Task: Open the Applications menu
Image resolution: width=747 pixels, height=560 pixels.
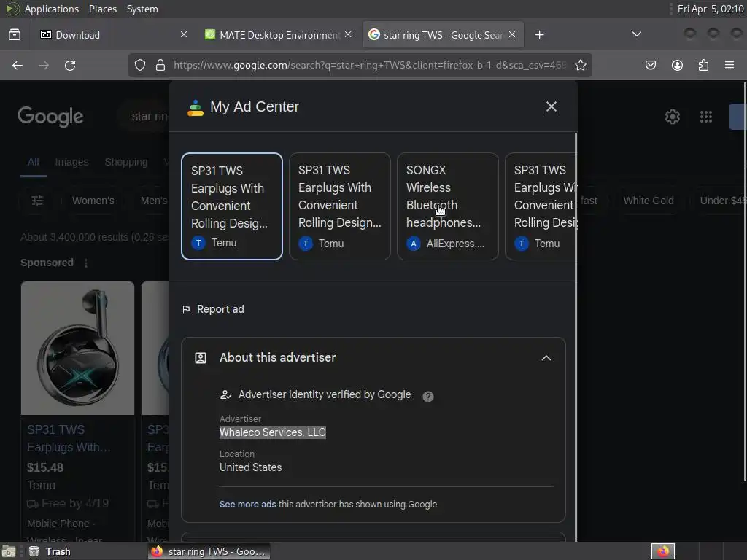Action: [x=52, y=9]
